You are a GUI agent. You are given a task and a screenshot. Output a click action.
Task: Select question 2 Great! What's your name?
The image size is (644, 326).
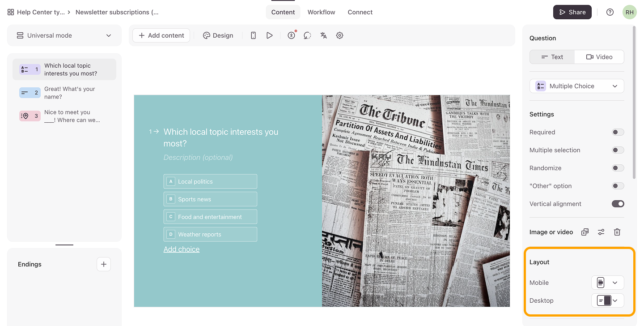click(x=64, y=93)
